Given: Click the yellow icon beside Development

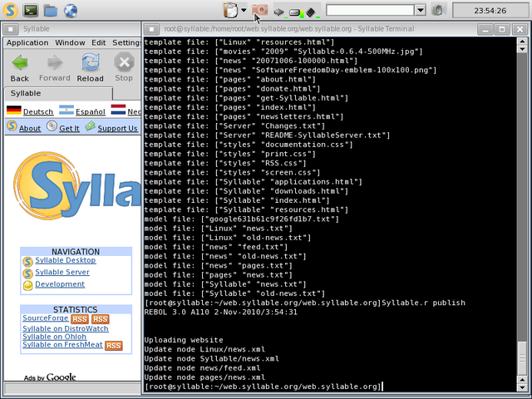Looking at the screenshot, I should click(27, 285).
